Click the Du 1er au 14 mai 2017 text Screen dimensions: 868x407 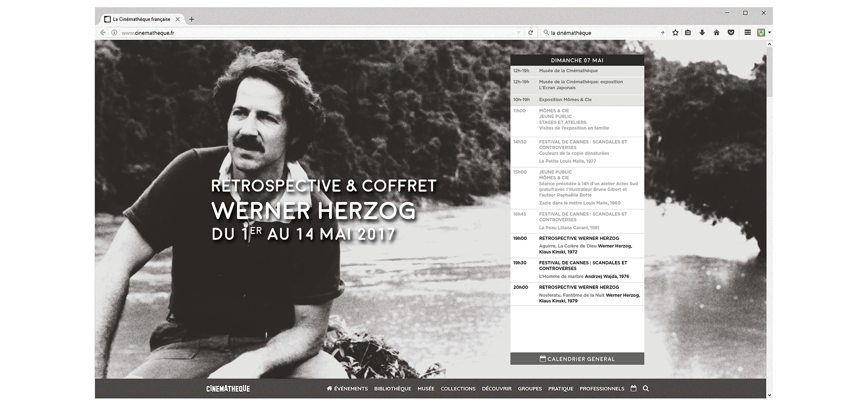point(303,234)
